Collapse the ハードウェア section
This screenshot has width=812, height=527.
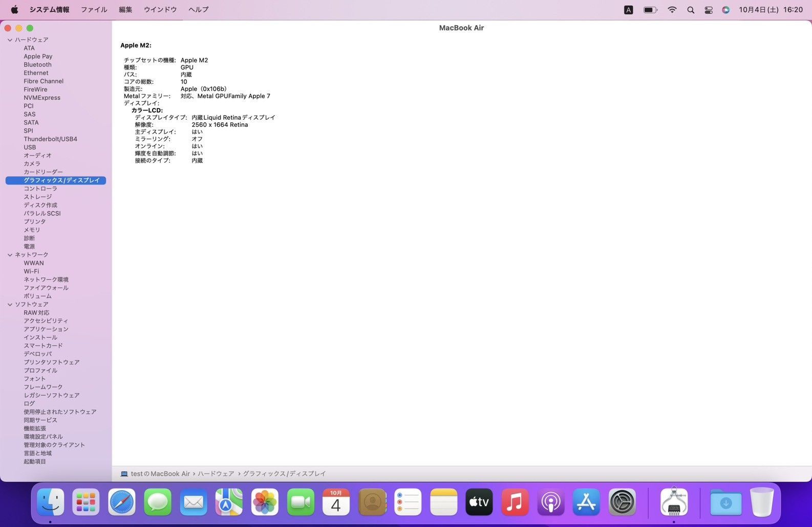click(10, 40)
